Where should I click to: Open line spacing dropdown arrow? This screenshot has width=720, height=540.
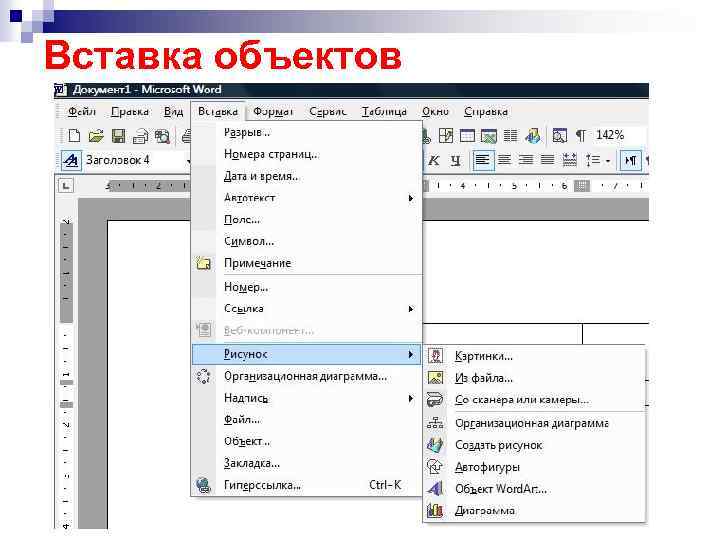608,161
